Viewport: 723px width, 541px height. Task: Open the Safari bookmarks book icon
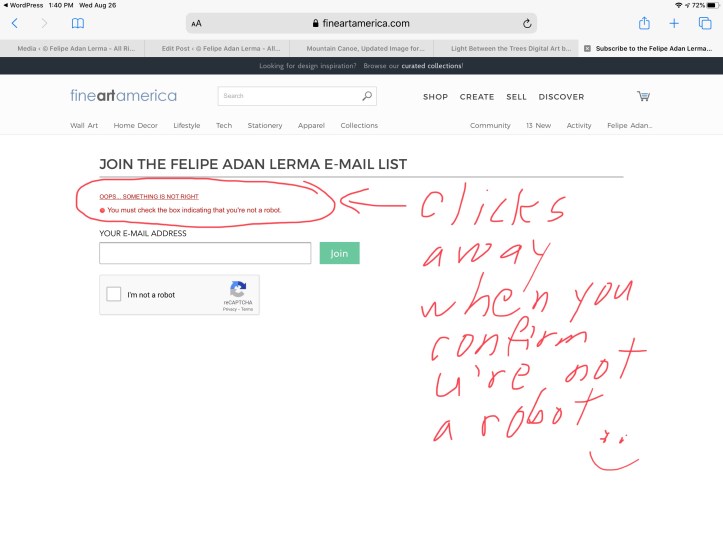(78, 23)
